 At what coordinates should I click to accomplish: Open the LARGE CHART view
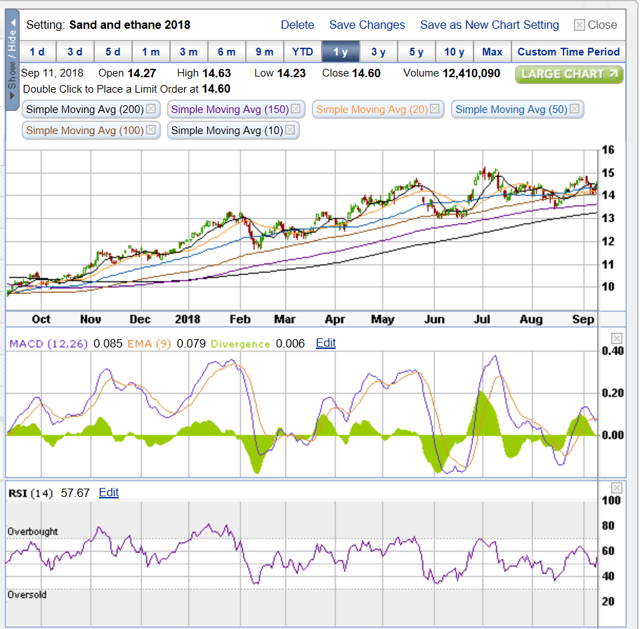[569, 74]
